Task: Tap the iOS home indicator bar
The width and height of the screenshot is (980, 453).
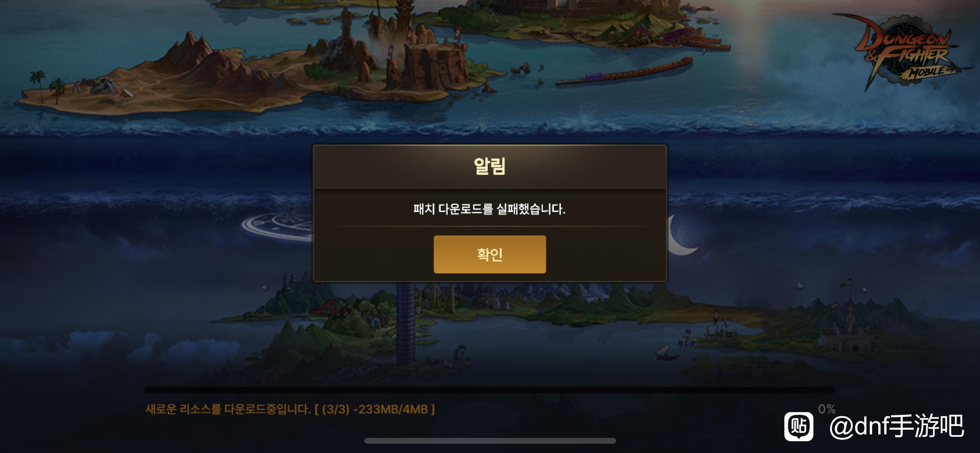Action: tap(490, 441)
